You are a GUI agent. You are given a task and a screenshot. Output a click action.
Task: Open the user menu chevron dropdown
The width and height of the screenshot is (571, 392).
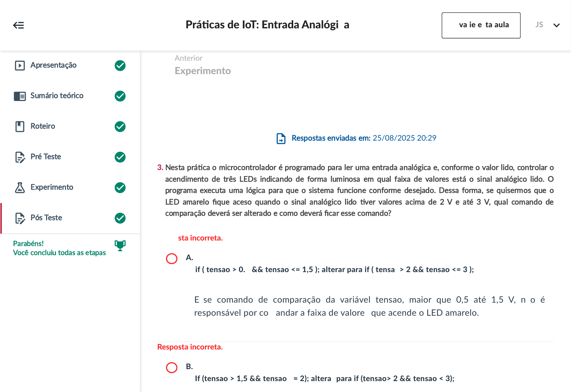pyautogui.click(x=556, y=25)
